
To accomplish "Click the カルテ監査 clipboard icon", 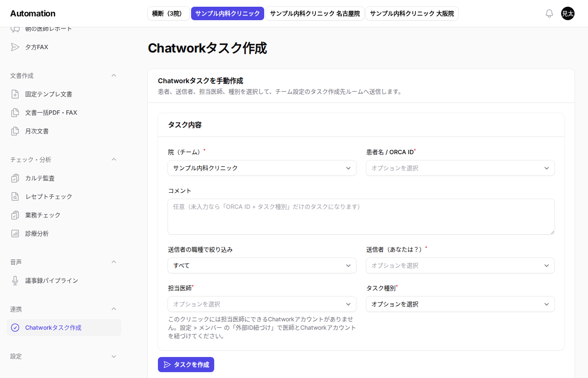I will (x=15, y=178).
